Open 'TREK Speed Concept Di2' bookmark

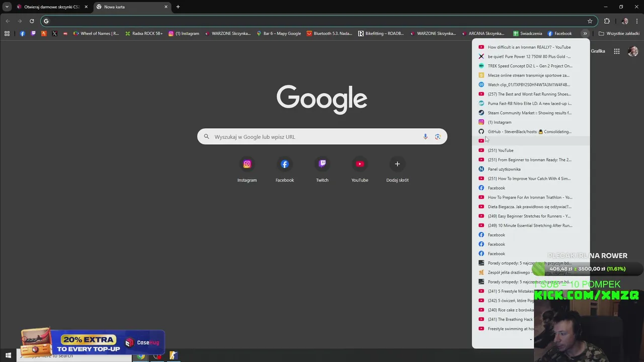coord(531,66)
